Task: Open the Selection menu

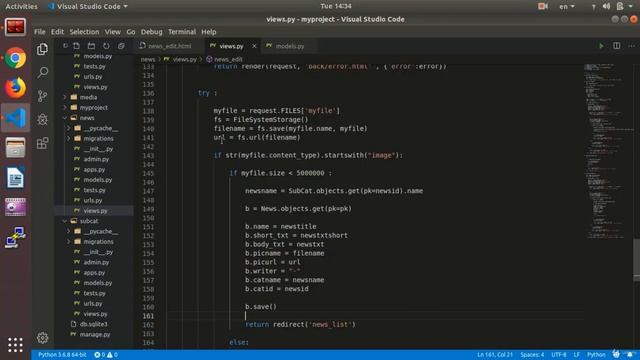Action: (84, 32)
